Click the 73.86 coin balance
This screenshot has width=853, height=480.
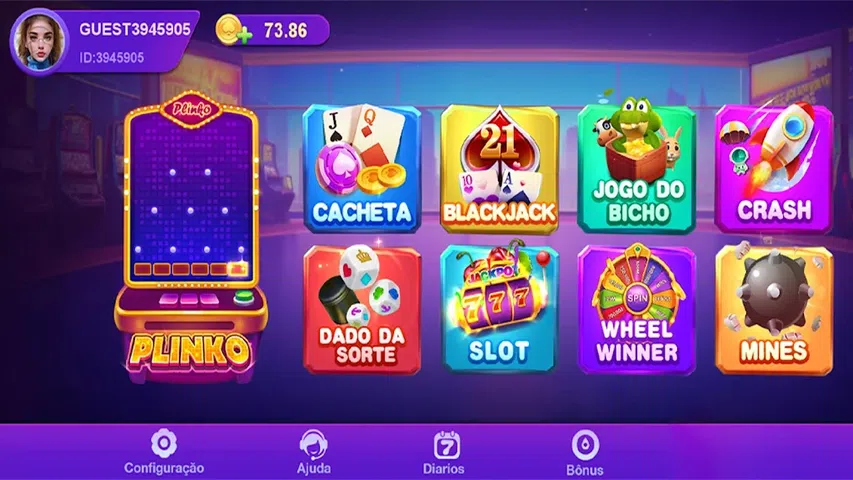286,30
